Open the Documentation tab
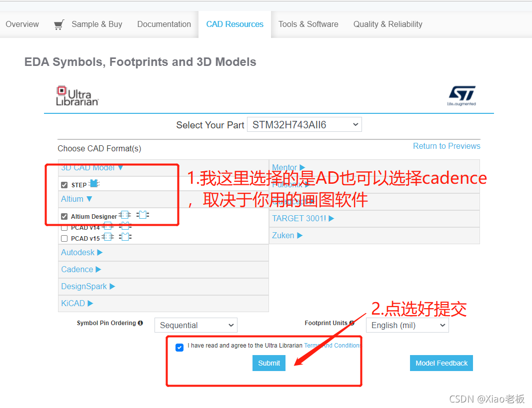 pos(164,24)
